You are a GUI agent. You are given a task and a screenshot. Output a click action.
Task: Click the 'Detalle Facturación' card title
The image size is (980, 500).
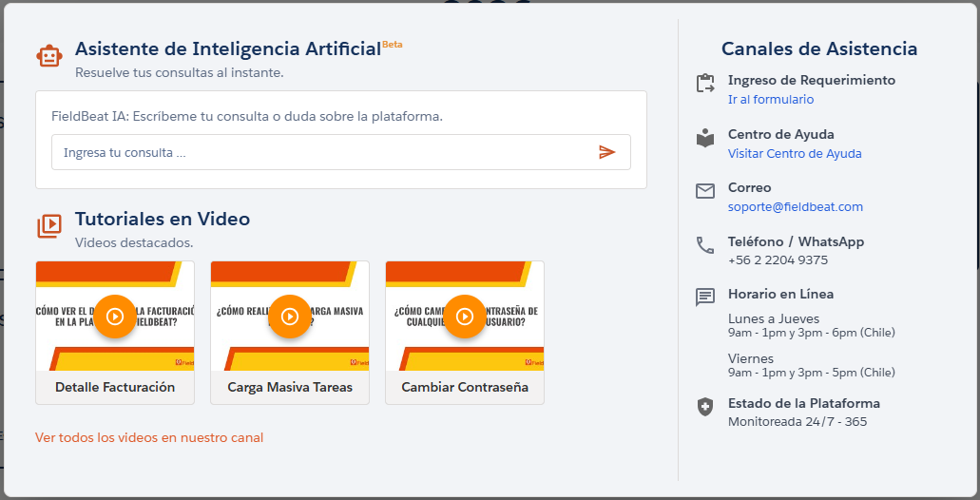point(115,387)
